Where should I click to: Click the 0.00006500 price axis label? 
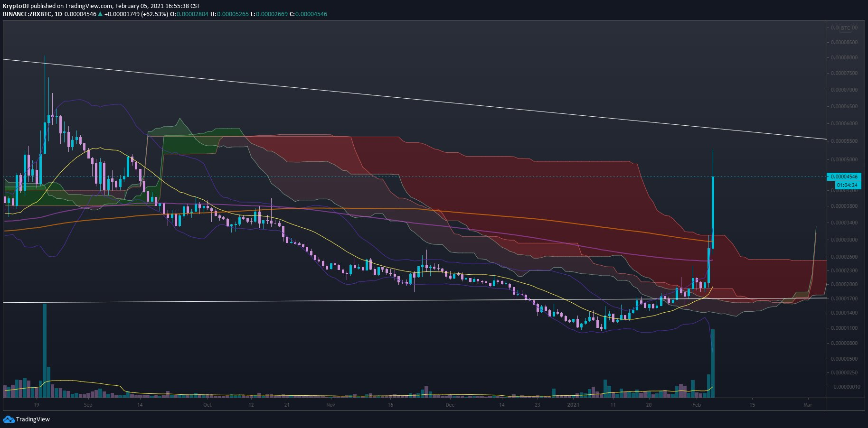844,106
